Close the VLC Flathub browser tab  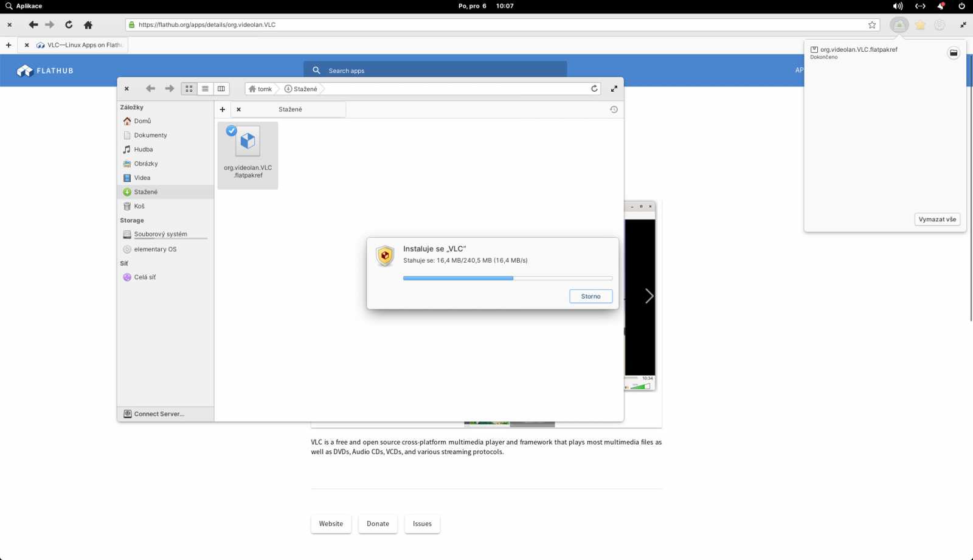tap(27, 45)
